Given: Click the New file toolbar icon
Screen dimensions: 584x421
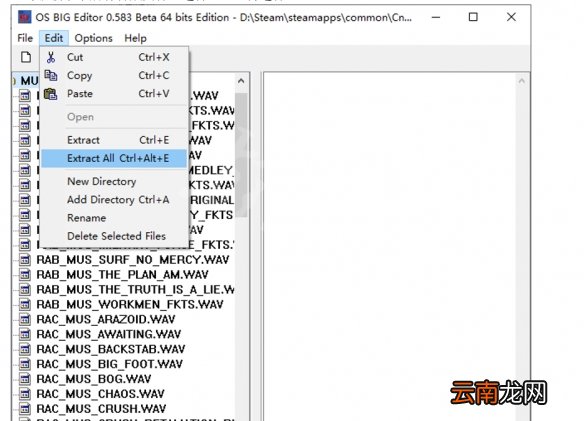Looking at the screenshot, I should (26, 57).
